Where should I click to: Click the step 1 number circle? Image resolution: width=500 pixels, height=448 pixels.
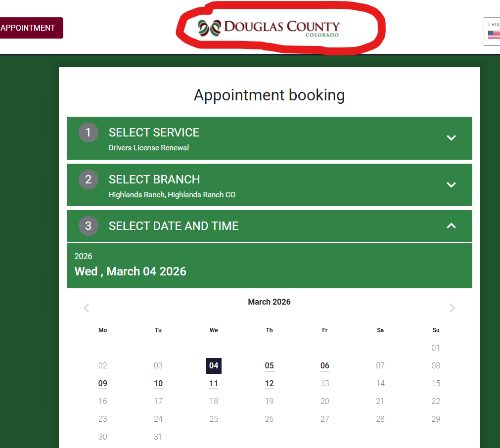(x=89, y=133)
